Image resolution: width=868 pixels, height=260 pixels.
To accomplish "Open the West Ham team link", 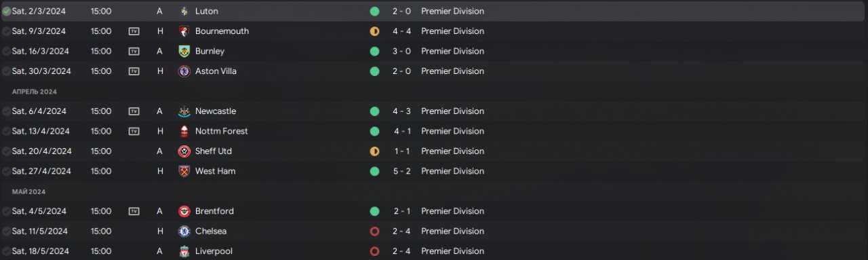I will 215,171.
